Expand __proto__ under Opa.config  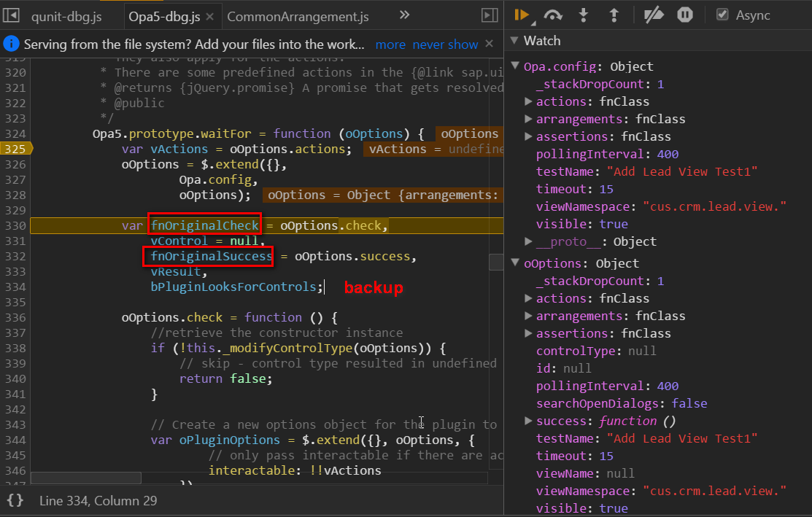tap(528, 241)
